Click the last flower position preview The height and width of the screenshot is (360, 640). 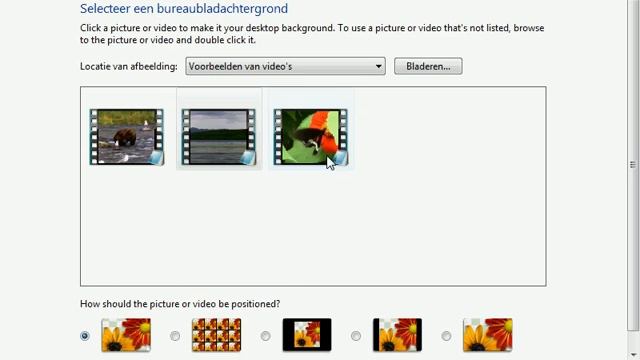[x=488, y=335]
